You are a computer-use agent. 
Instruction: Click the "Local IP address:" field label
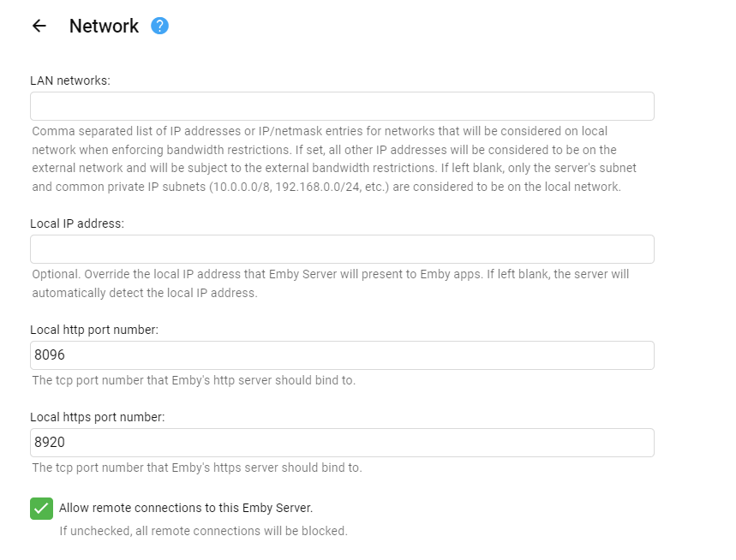pyautogui.click(x=77, y=223)
